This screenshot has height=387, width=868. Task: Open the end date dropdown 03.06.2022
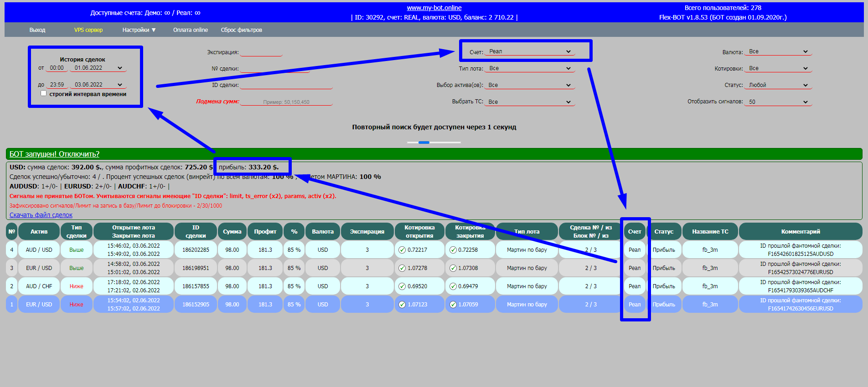[x=98, y=85]
